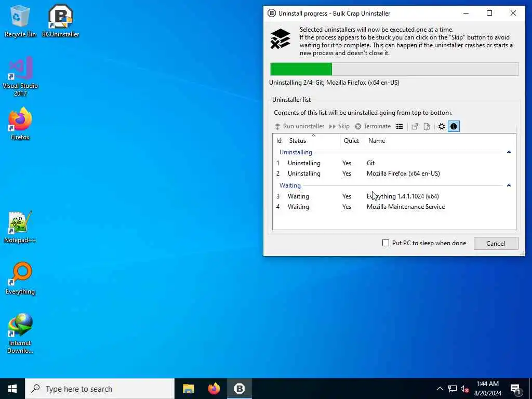
Task: Enable Put PC to sleep when done
Action: click(386, 243)
